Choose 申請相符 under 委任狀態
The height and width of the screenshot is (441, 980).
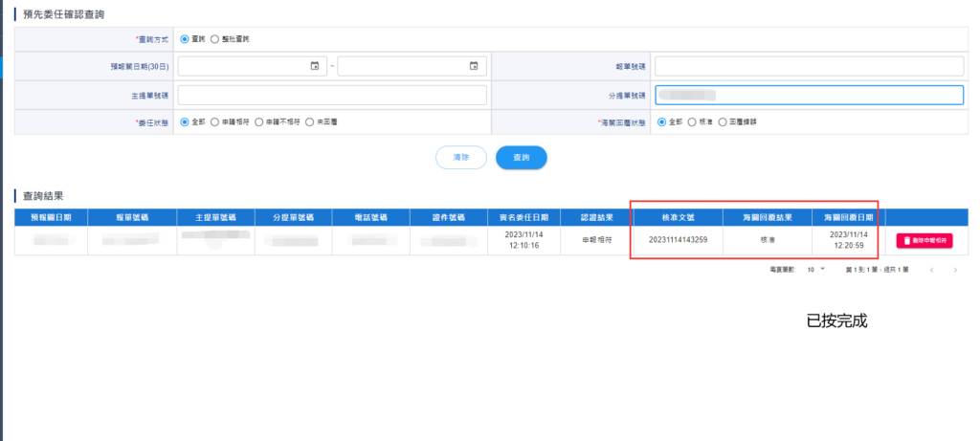[214, 122]
